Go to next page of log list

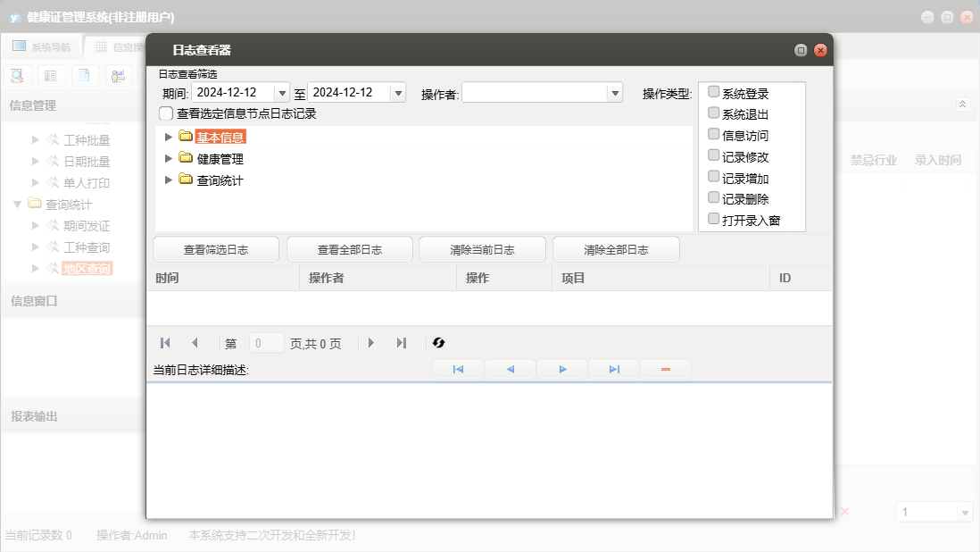point(371,343)
